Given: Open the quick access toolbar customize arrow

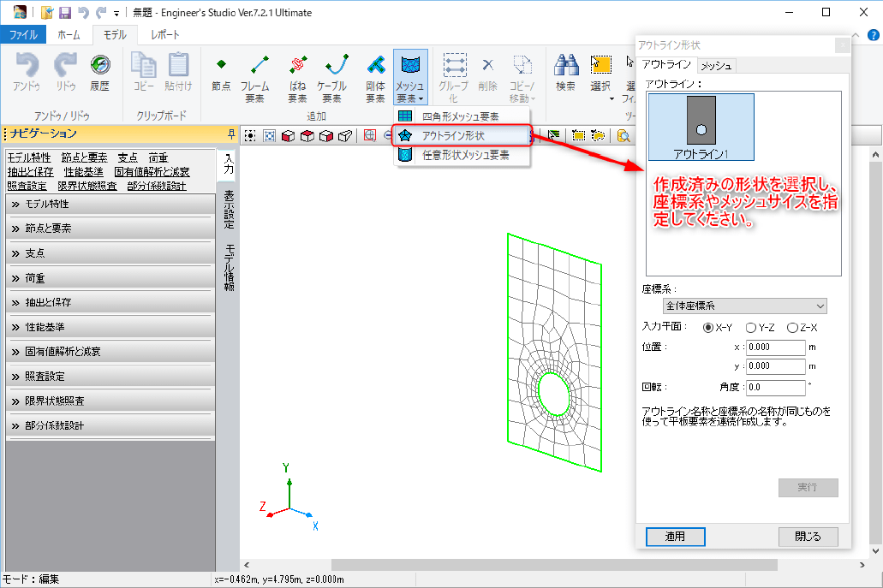Looking at the screenshot, I should coord(116,14).
